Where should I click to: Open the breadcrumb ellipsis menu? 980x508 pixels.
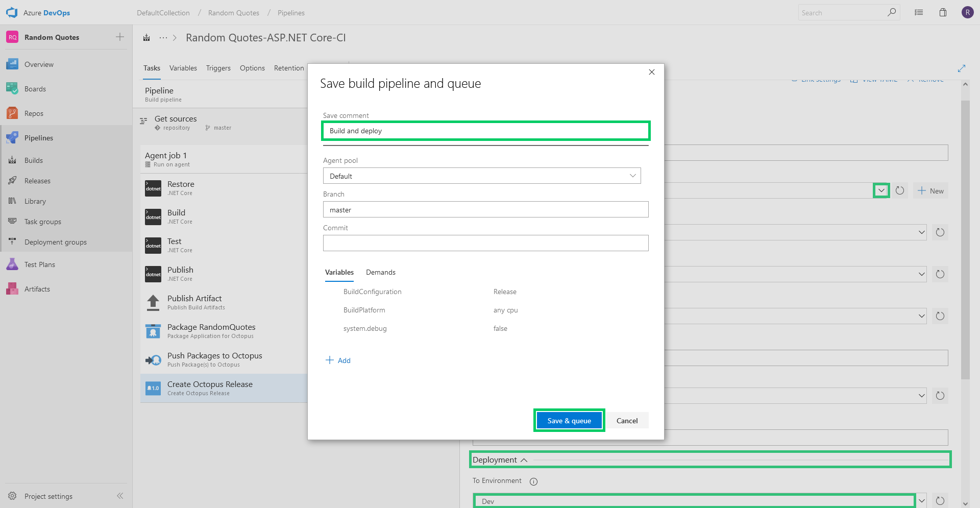click(163, 37)
